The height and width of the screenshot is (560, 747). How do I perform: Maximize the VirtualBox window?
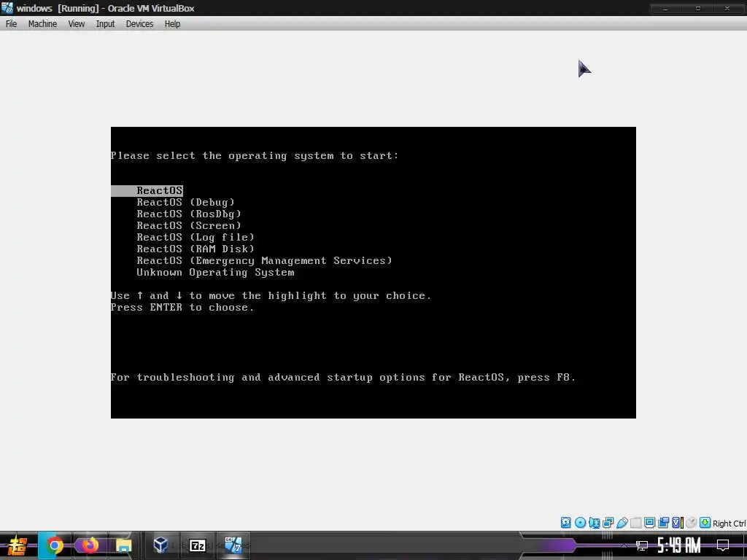click(698, 8)
